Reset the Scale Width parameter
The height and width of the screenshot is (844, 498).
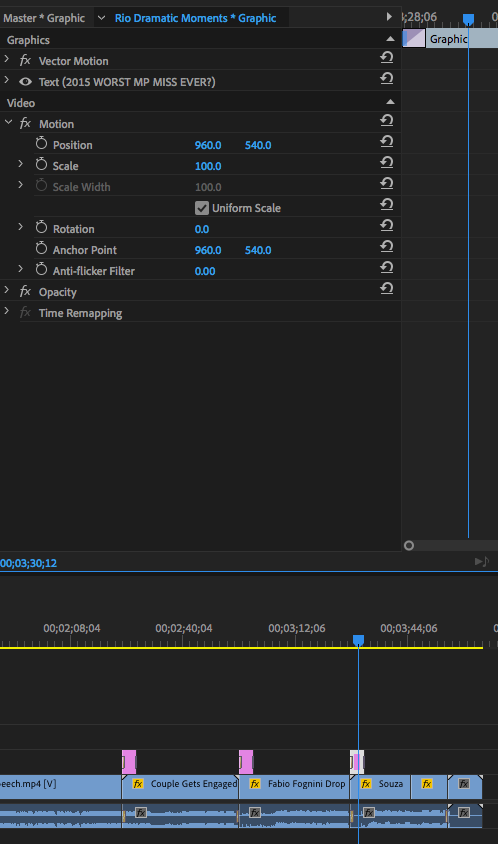387,184
